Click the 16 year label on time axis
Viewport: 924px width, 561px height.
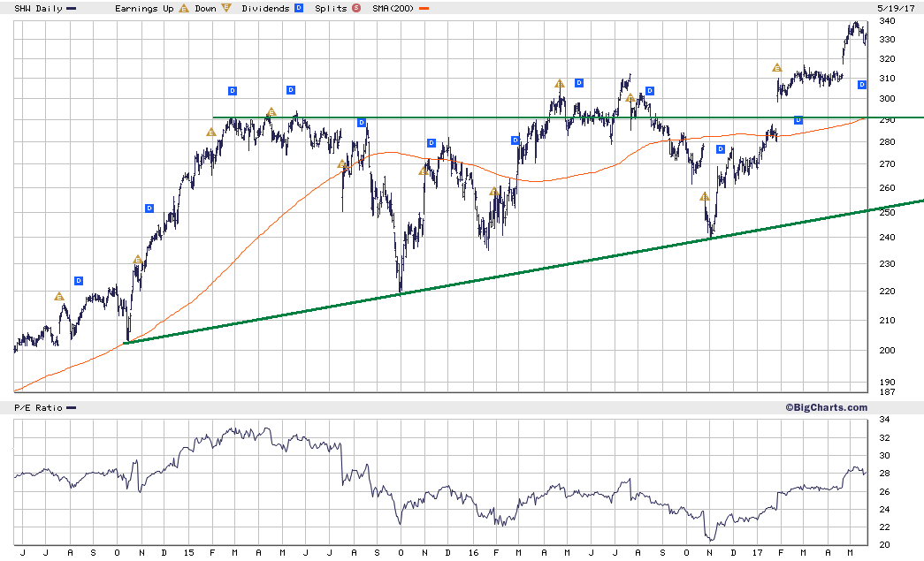point(473,552)
